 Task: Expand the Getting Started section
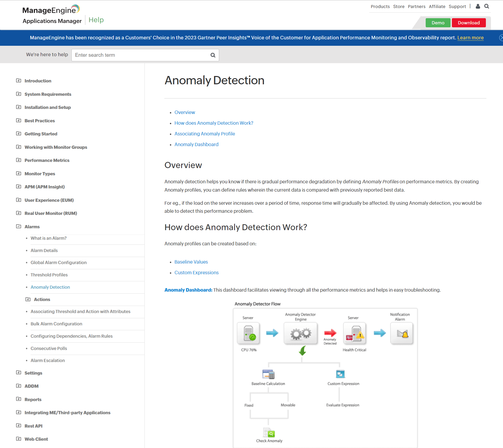(18, 134)
